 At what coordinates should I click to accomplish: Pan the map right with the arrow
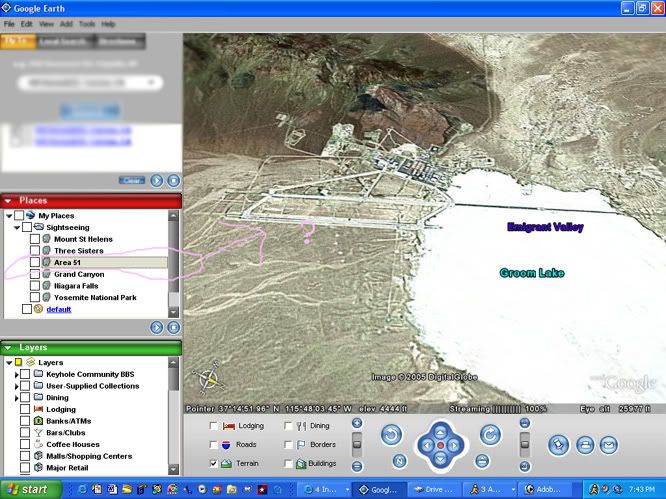click(454, 445)
